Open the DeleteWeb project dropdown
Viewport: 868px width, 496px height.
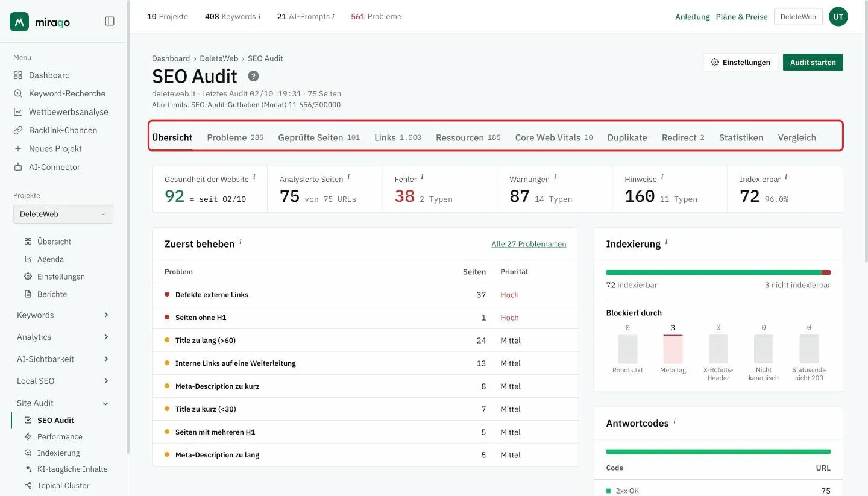coord(63,214)
